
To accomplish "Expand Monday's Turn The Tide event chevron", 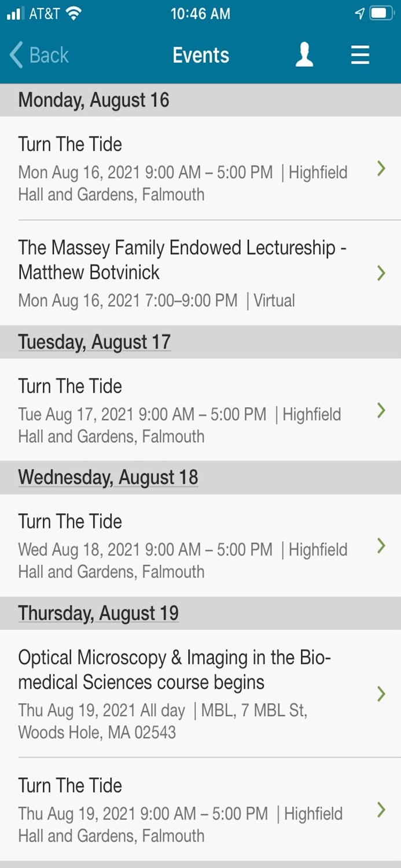I will point(381,169).
